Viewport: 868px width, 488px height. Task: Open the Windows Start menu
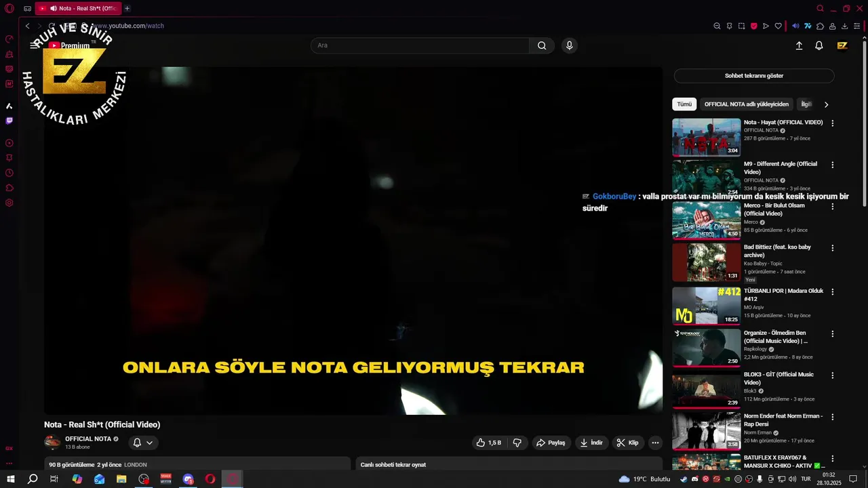tap(10, 479)
